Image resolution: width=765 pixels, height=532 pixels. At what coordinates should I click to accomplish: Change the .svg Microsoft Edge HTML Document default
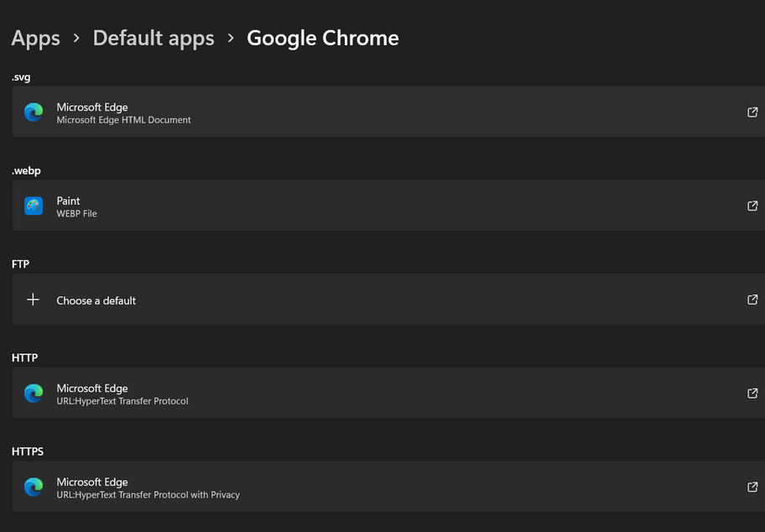123,113
